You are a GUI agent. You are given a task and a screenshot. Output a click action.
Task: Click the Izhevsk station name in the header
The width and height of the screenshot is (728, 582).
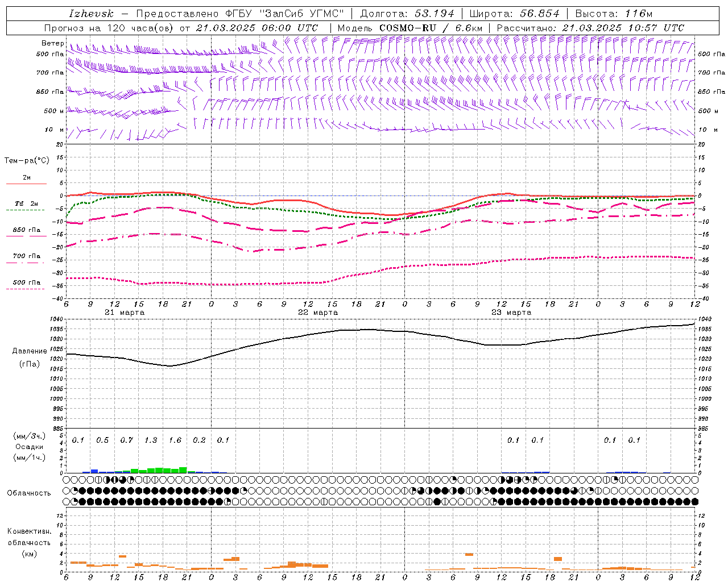(91, 14)
